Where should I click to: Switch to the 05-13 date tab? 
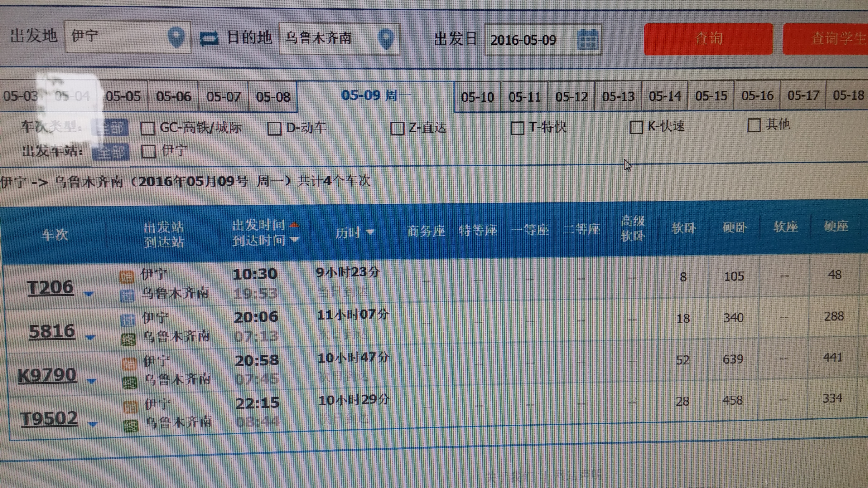pos(618,97)
